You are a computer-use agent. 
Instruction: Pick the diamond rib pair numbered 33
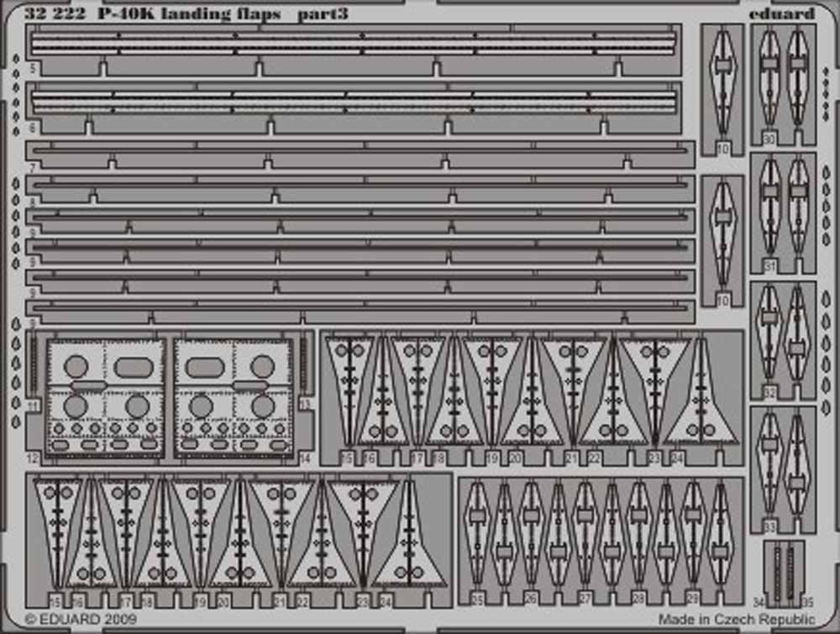(783, 462)
